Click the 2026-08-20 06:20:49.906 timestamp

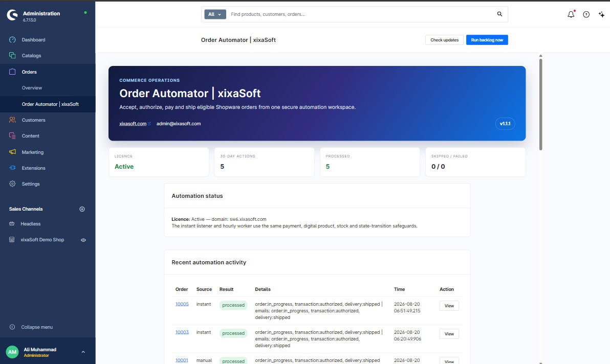pos(407,336)
